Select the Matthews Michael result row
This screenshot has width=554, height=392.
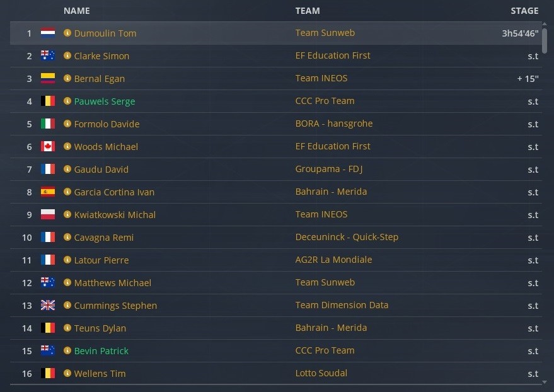275,282
